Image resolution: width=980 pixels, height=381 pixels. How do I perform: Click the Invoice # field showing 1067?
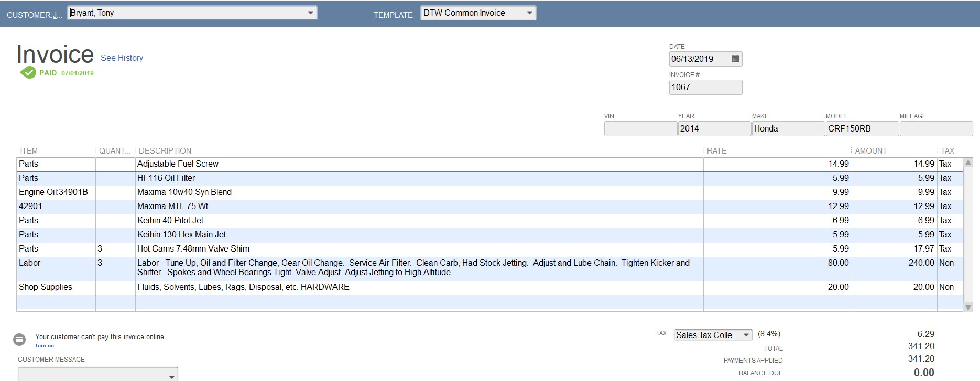tap(705, 88)
